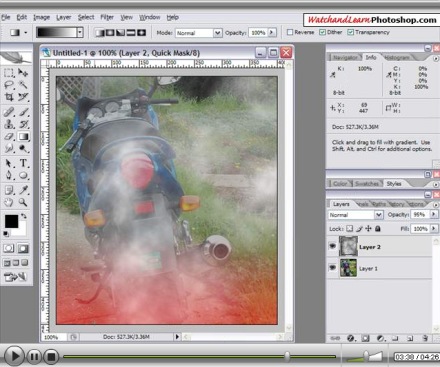Image resolution: width=440 pixels, height=367 pixels.
Task: Open the File menu
Action: [6, 17]
